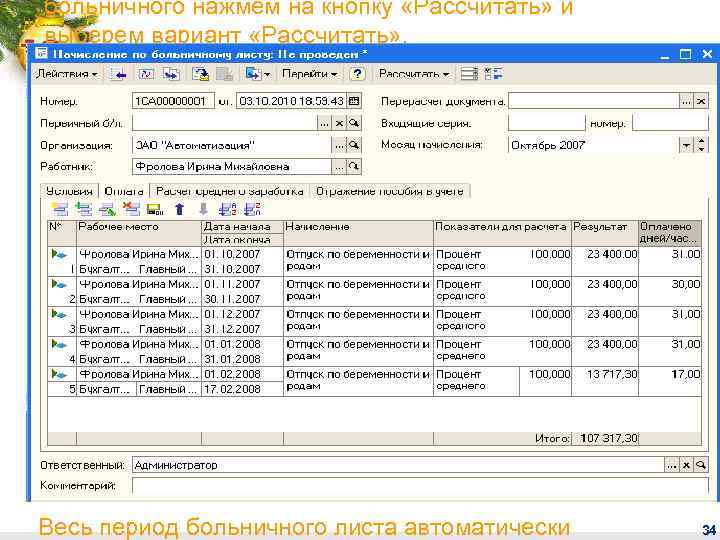Screen dimensions: 720x540
Task: Click the row 5 marker icon
Action: point(59,374)
